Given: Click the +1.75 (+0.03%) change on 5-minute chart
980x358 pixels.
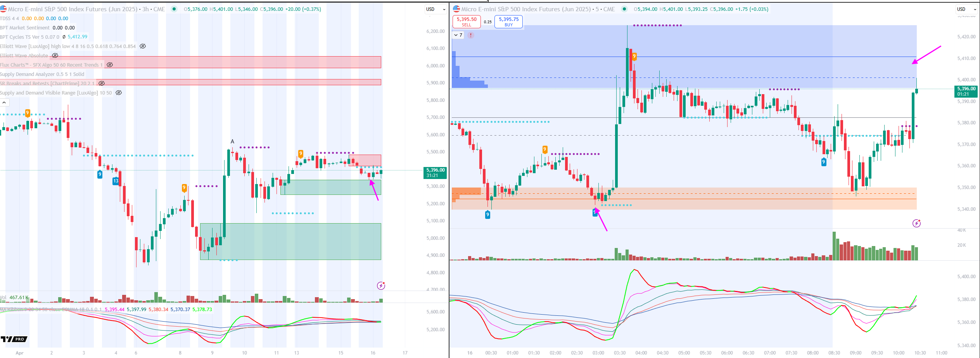Looking at the screenshot, I should point(752,9).
